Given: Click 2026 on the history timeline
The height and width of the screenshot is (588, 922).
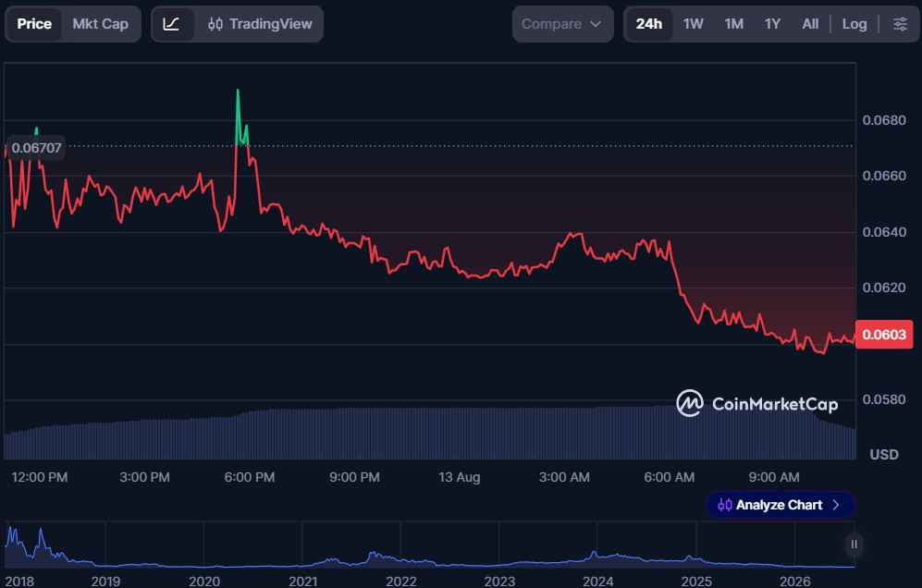Looking at the screenshot, I should click(794, 582).
